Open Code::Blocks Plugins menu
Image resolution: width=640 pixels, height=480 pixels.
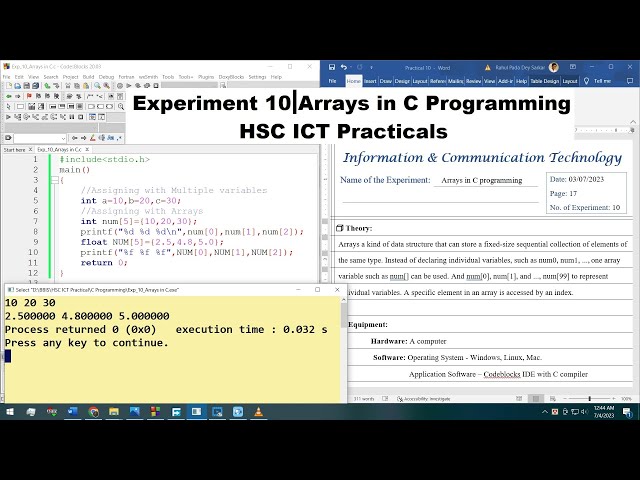pyautogui.click(x=206, y=77)
